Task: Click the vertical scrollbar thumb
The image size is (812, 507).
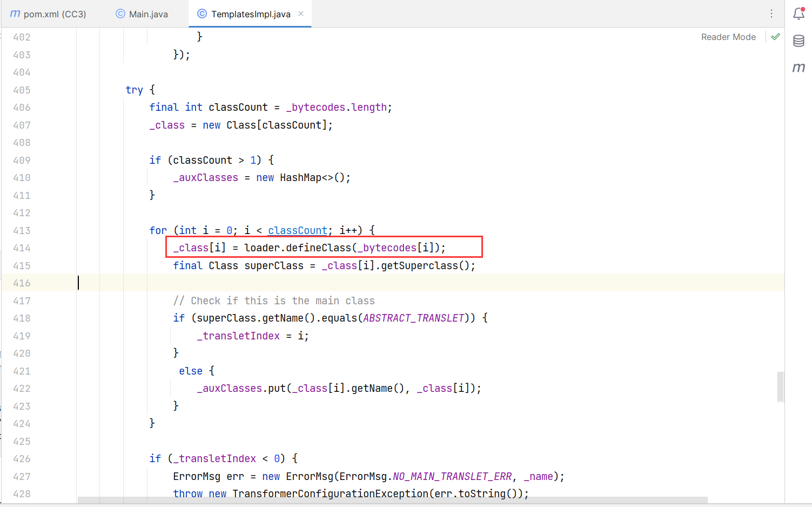Action: click(780, 386)
